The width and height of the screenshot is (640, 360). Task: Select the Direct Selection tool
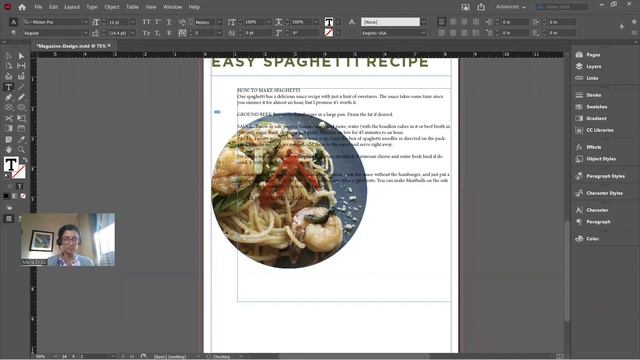[x=21, y=56]
